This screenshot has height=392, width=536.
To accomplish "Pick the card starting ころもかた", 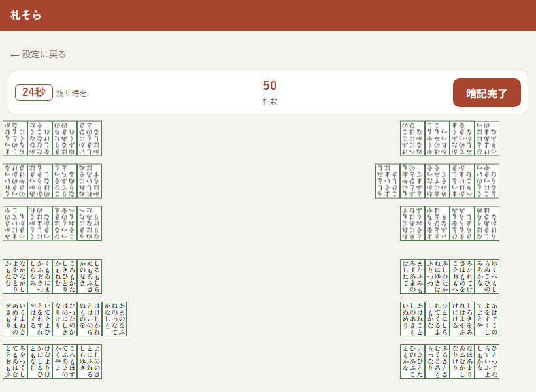I will pos(65,276).
